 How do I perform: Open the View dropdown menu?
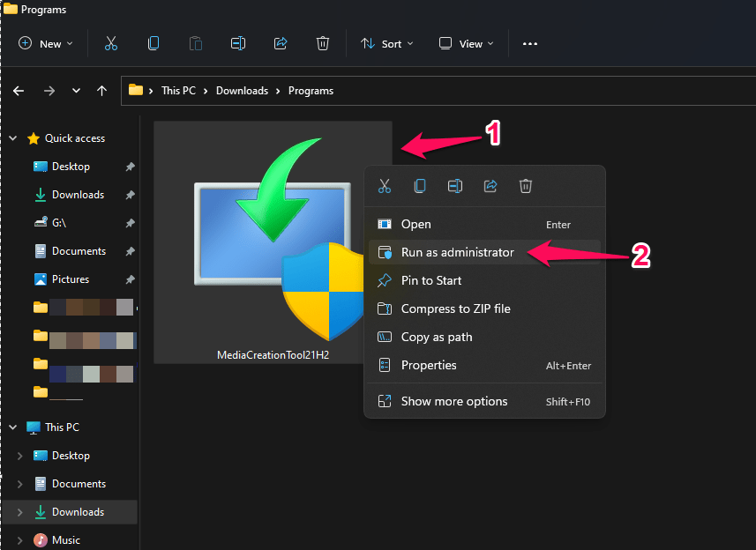[x=465, y=42]
